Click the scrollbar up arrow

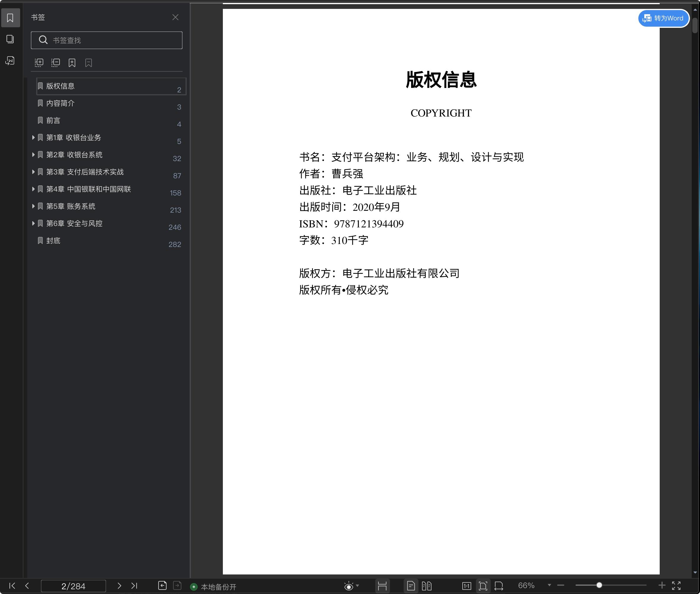point(695,9)
